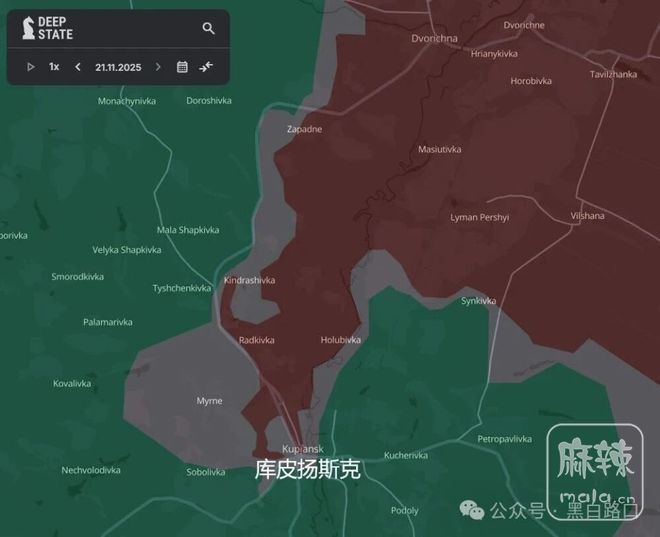Click the Zapadne label
The image size is (660, 537).
[304, 129]
